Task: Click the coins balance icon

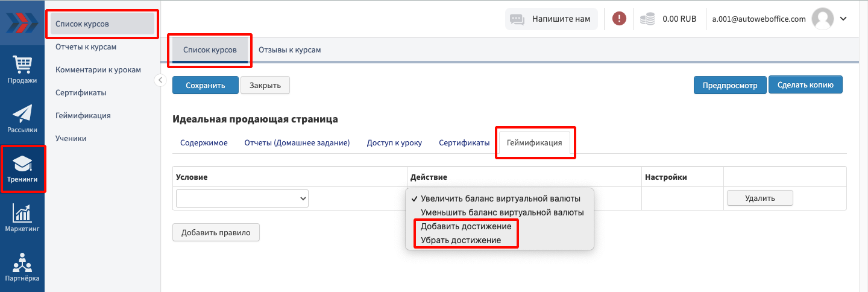Action: 647,19
